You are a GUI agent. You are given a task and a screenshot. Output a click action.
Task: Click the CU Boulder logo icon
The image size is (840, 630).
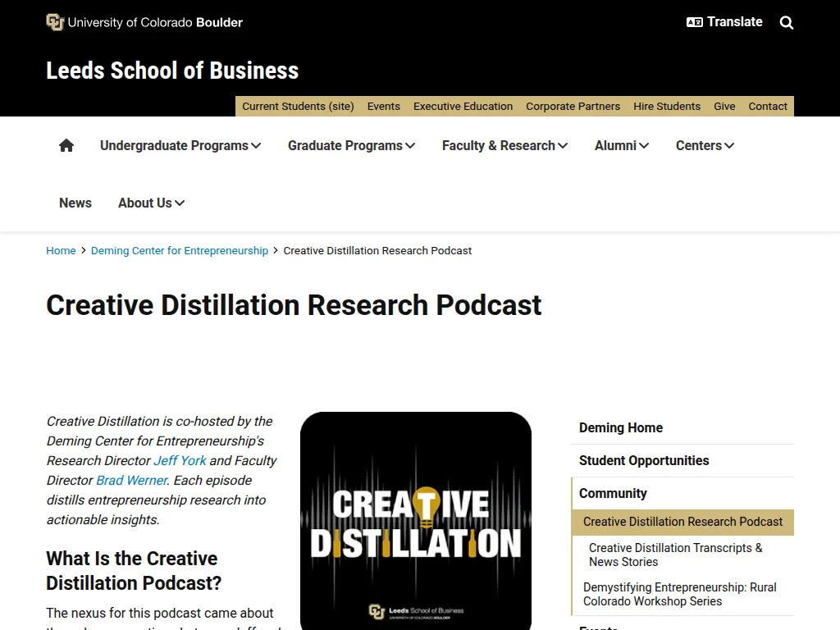coord(55,22)
